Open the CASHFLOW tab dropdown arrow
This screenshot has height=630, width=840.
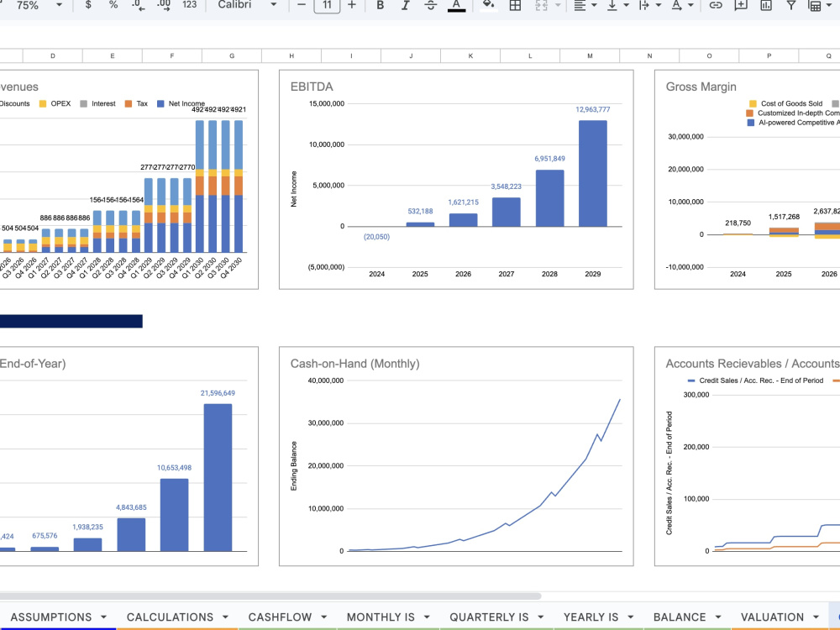click(324, 617)
